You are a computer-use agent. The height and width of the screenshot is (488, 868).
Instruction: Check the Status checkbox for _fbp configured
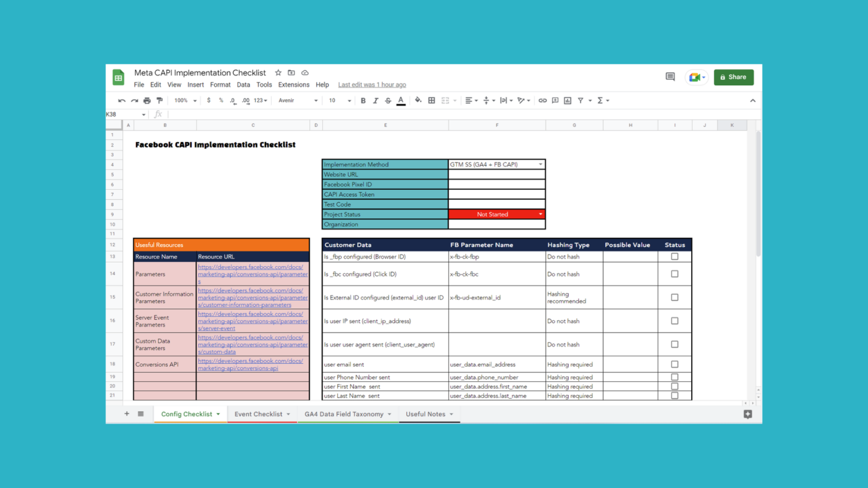(675, 256)
